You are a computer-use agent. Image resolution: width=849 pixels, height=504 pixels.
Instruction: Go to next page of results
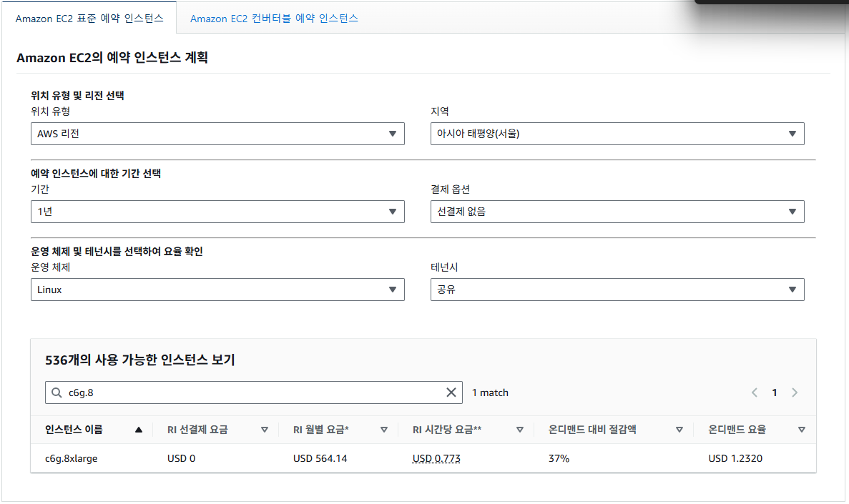click(795, 392)
